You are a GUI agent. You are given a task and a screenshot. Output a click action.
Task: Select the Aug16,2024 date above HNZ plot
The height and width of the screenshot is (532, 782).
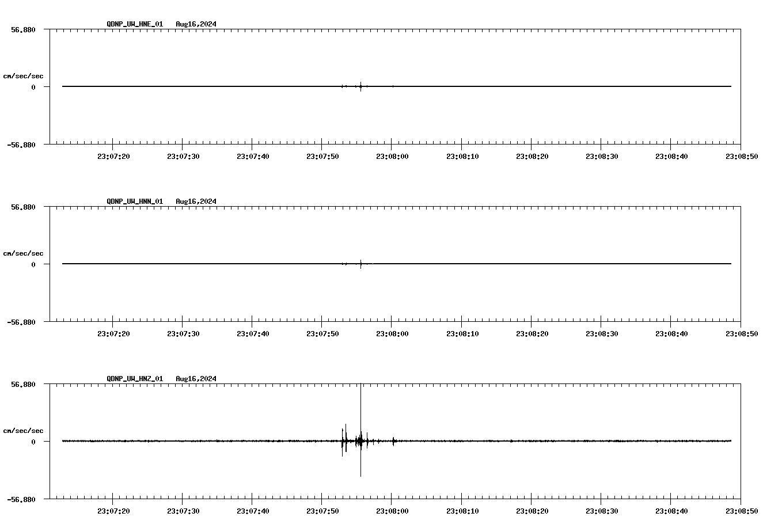tap(196, 379)
